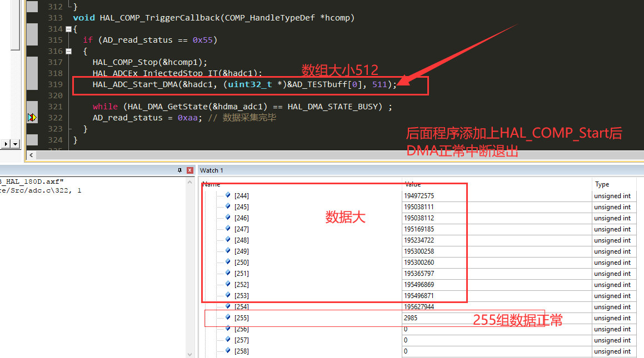Click the value 195169185
Screen dimensions: 644x358
point(418,229)
